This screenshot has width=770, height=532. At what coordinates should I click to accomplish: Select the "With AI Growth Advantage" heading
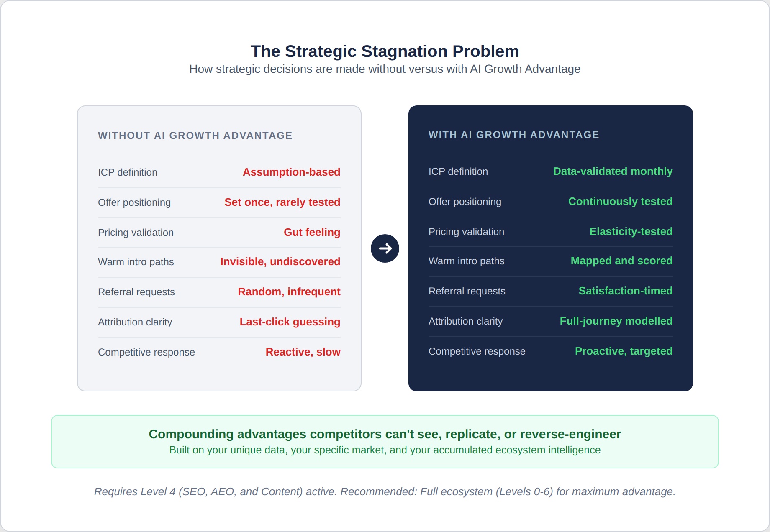513,135
